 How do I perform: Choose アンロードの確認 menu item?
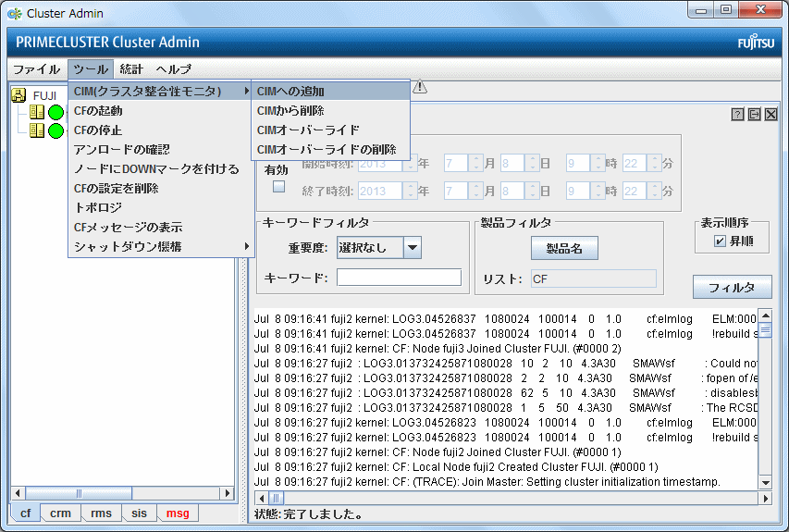161,150
